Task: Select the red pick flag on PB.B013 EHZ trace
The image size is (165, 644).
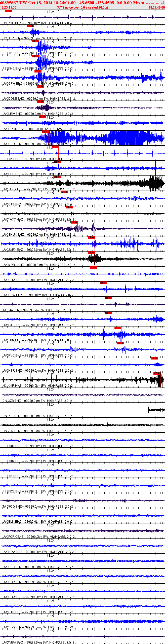Action: 35,41
